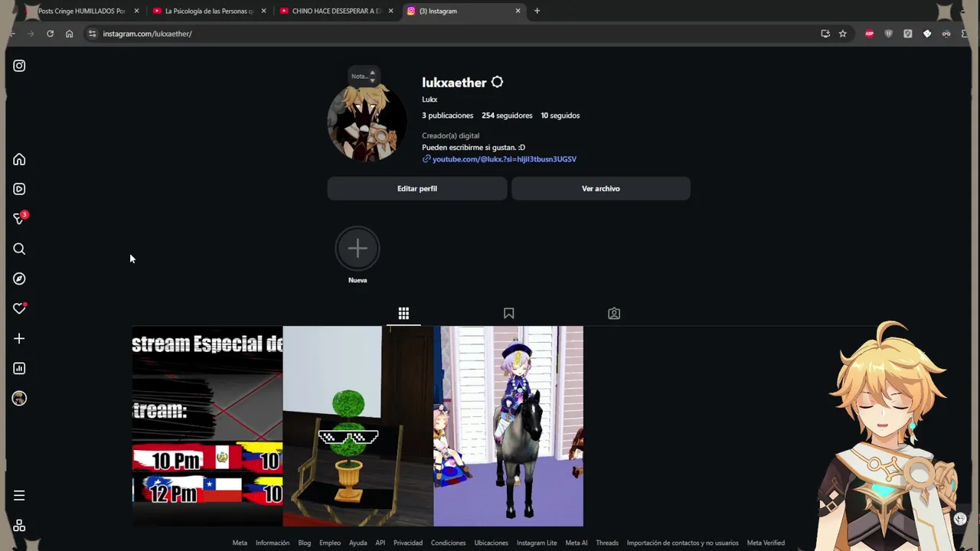
Task: Open profile options gear next to lukxaether
Action: tap(497, 82)
